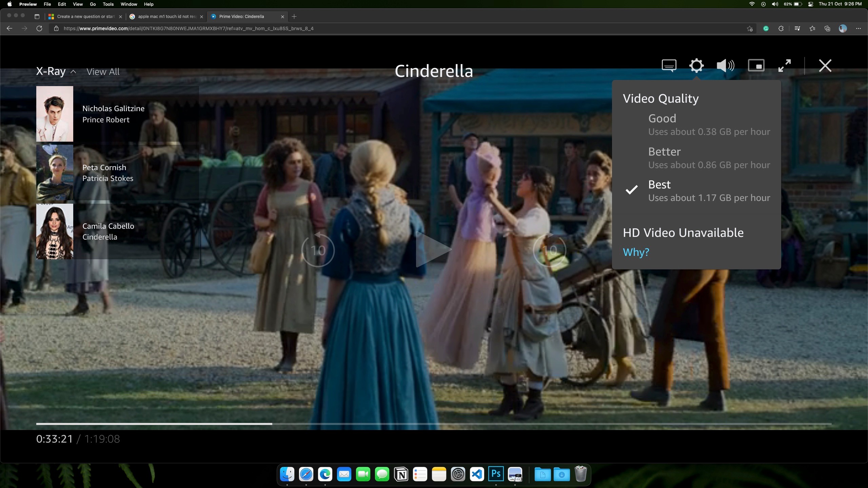
Task: Enable picture-in-picture mode icon
Action: coord(756,65)
